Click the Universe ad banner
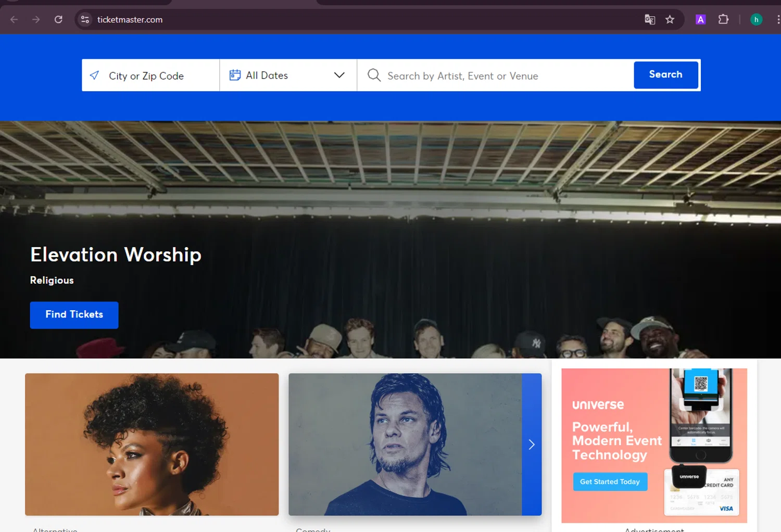Screen dimensions: 781x532 [x=654, y=446]
